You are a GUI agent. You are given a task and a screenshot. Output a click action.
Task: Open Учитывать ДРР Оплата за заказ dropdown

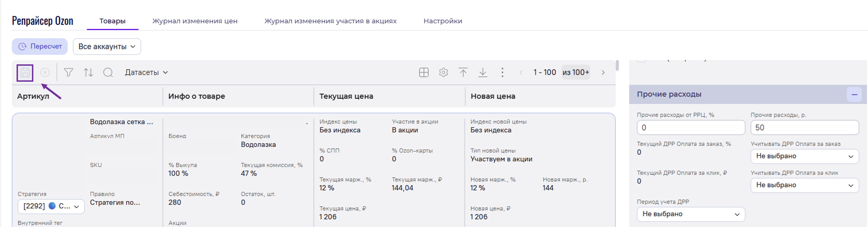click(x=804, y=156)
